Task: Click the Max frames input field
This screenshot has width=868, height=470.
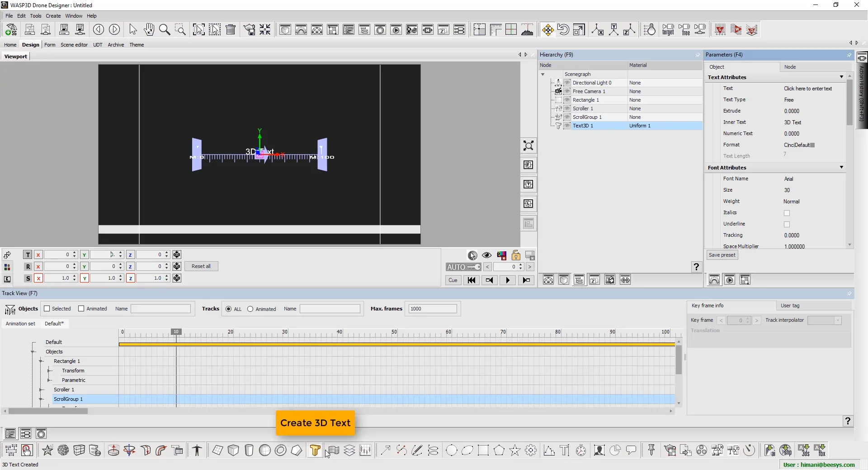Action: (432, 309)
